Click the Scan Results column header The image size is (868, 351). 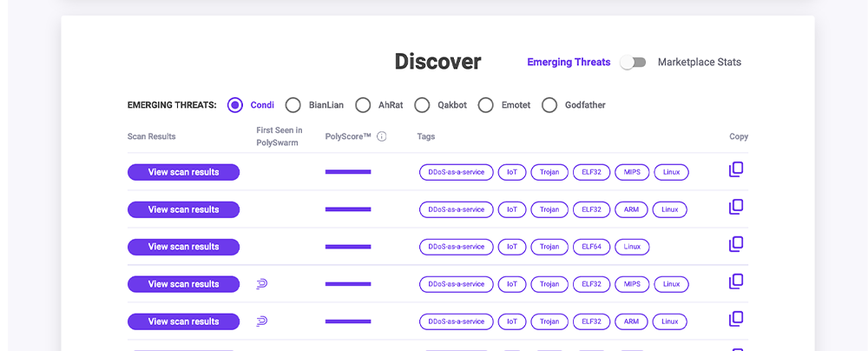tap(151, 136)
